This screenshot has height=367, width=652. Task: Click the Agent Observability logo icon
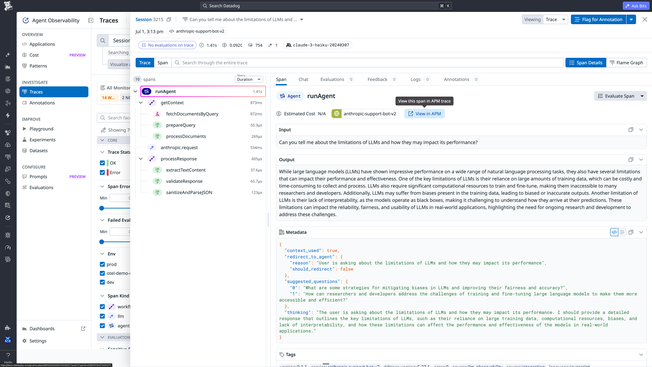click(25, 20)
